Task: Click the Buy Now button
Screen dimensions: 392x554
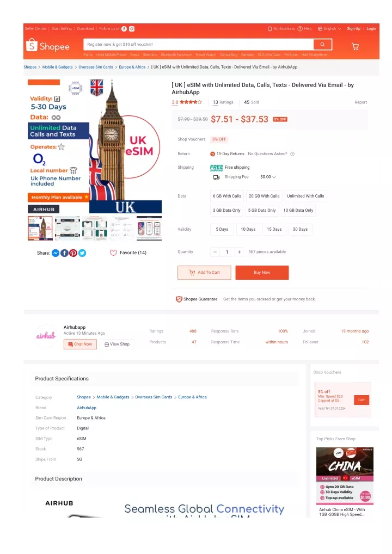Action: [x=262, y=273]
